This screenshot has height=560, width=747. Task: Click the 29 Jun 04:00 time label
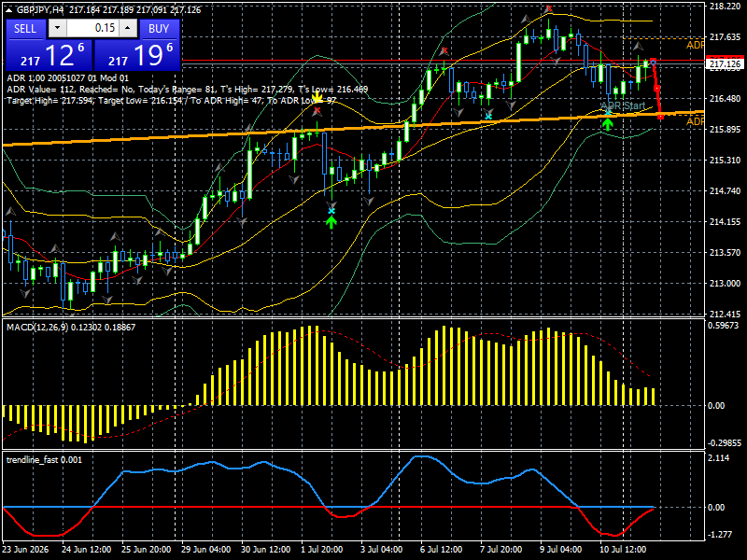(206, 549)
